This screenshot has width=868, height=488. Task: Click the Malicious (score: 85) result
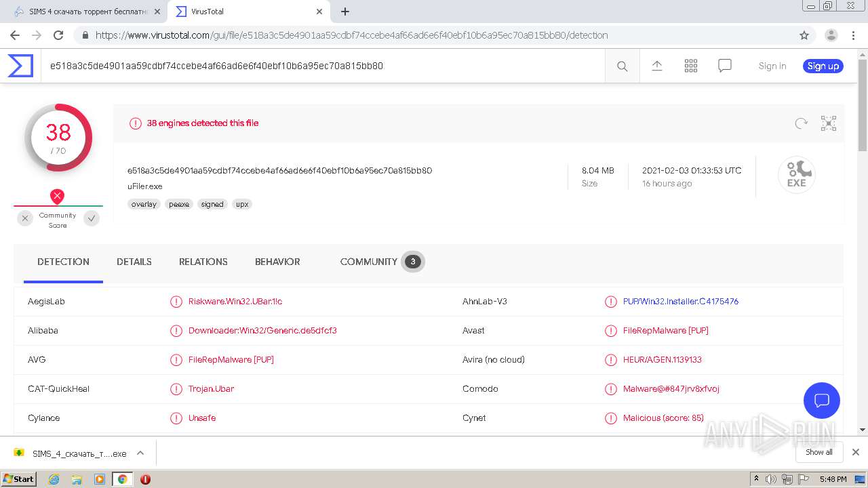(663, 418)
